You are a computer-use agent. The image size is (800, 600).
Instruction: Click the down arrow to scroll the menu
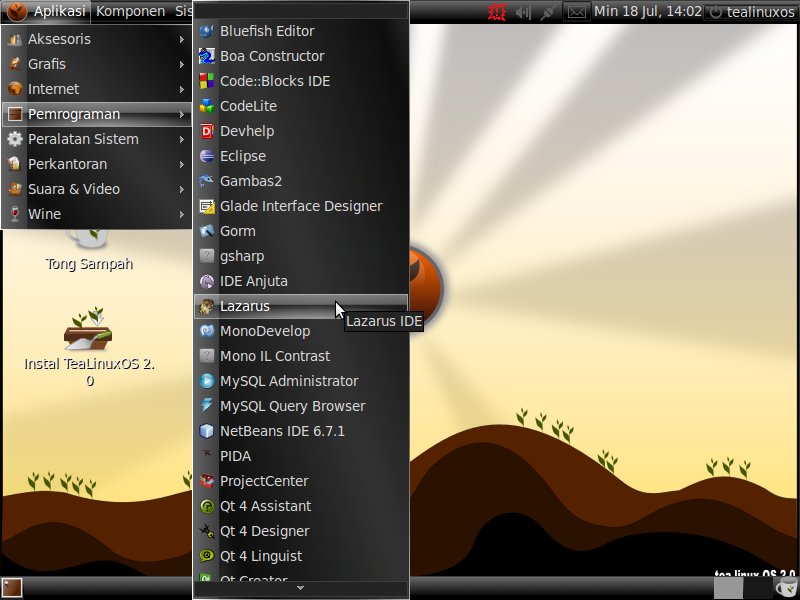(301, 588)
